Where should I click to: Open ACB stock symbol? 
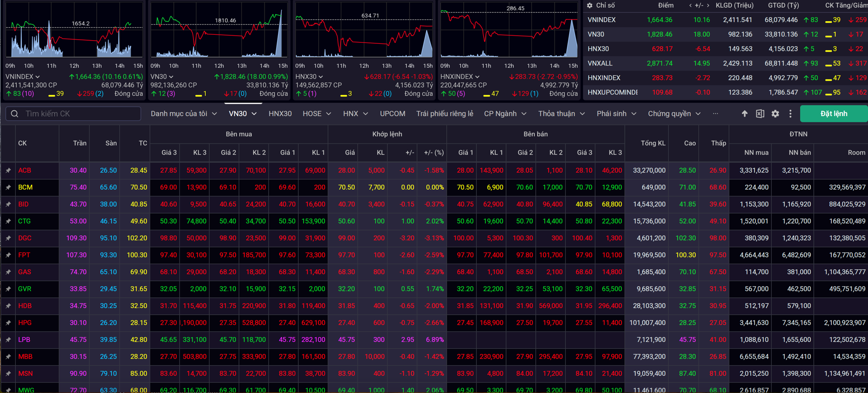(x=25, y=171)
